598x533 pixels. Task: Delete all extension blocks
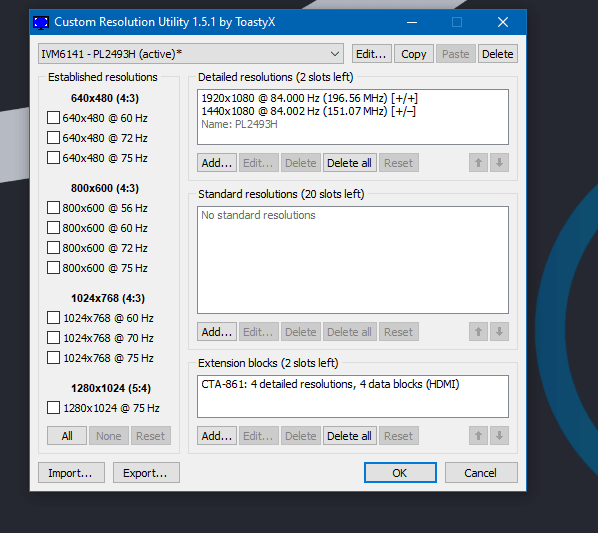350,435
